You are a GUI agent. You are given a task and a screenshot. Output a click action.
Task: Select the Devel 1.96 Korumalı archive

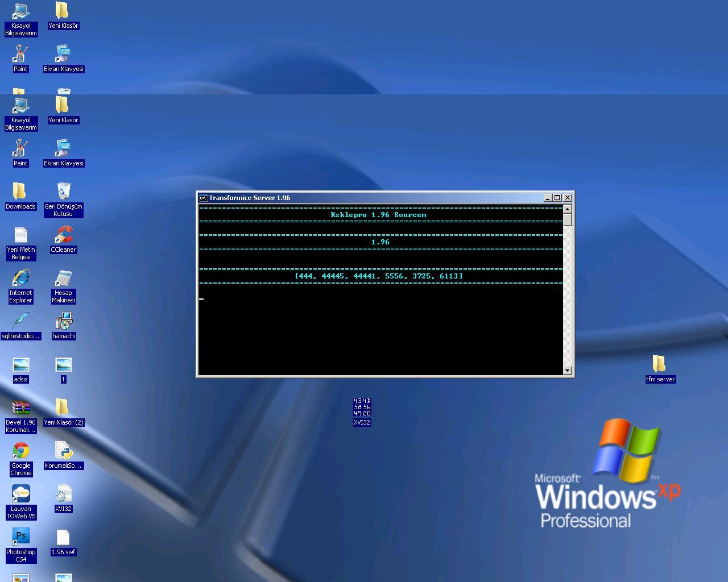point(20,416)
